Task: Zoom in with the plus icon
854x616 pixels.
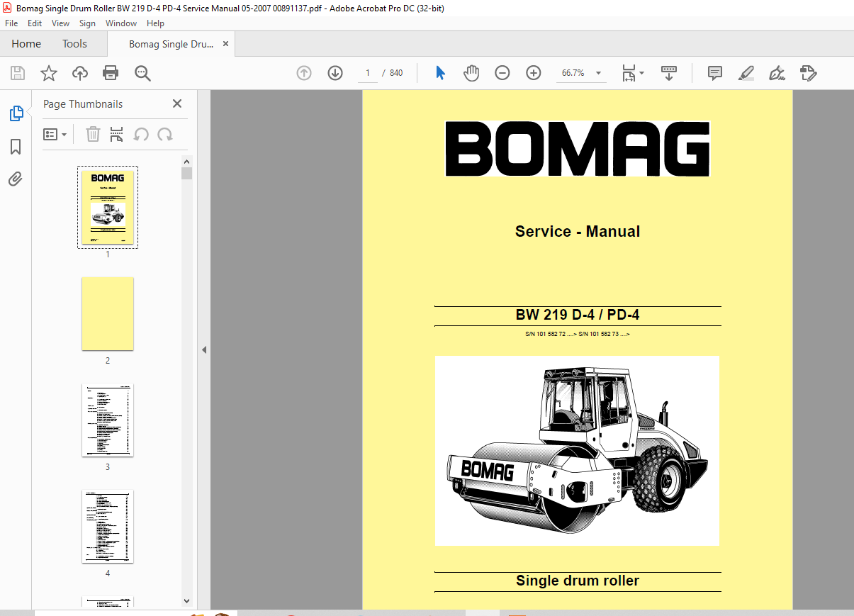Action: coord(534,73)
